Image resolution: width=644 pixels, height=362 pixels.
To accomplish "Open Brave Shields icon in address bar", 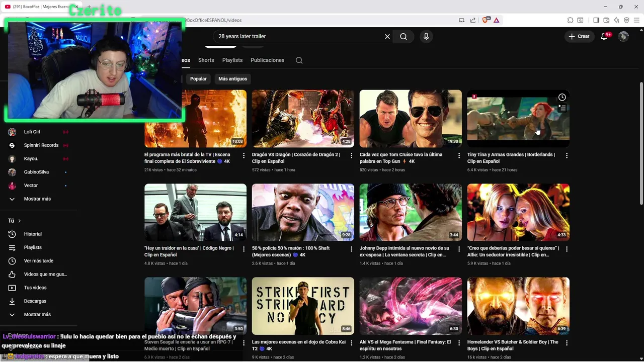I will pos(486,20).
